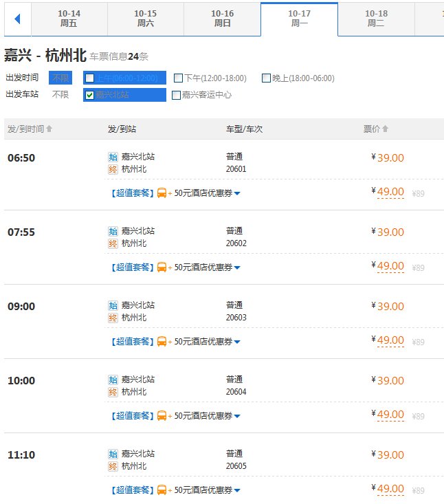Viewport: 444px width, 504px height.
Task: Click the 07:55 departure time
Action: (x=21, y=232)
